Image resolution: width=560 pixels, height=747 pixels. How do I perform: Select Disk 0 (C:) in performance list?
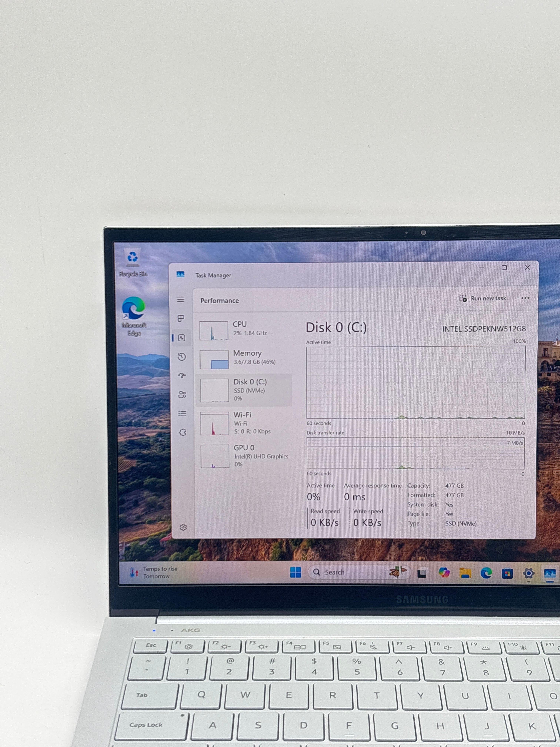point(244,390)
